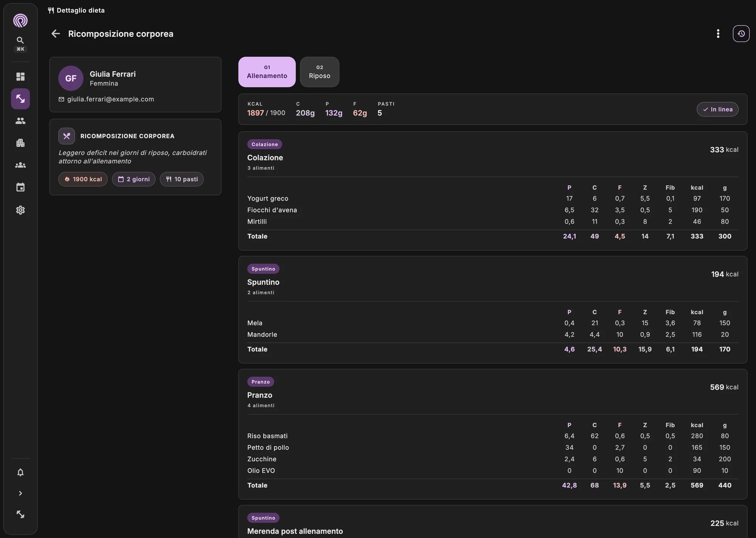Click the 1900 kcal chip
Viewport: 756px width, 538px height.
click(x=83, y=179)
